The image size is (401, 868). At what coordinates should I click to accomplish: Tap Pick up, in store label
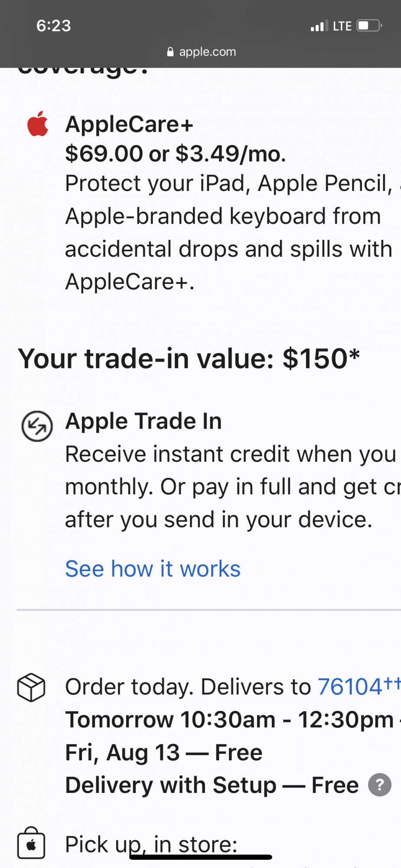click(151, 844)
